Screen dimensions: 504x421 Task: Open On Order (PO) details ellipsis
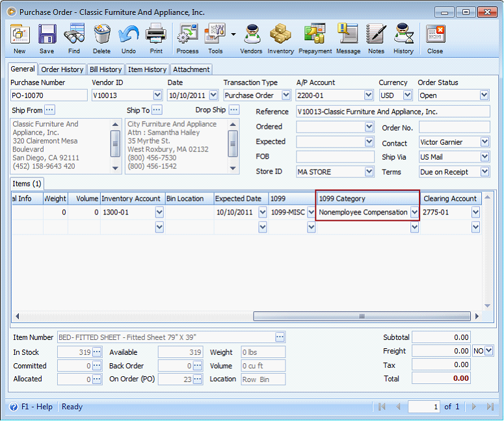point(197,379)
